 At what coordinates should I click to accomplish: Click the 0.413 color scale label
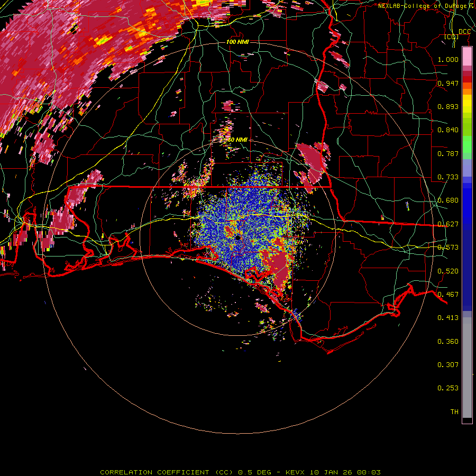tap(448, 318)
